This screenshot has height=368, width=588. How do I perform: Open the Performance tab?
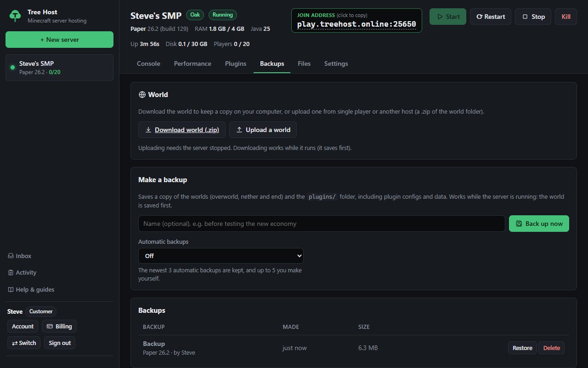(192, 63)
